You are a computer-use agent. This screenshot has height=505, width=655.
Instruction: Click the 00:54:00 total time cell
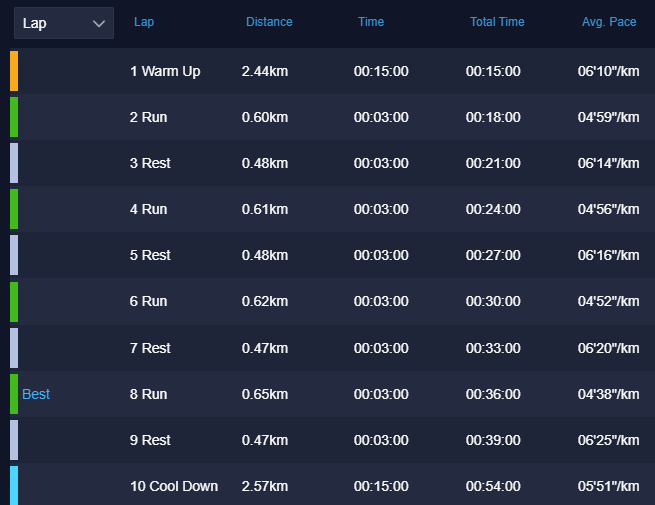(x=493, y=486)
